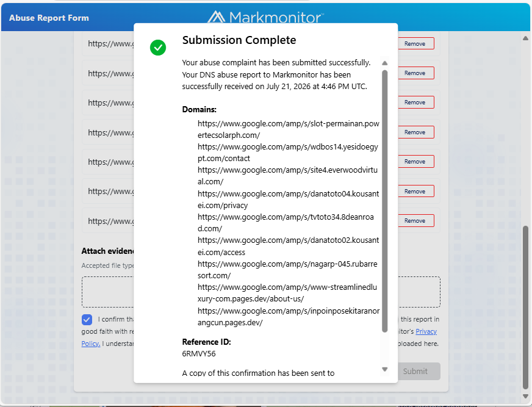The width and height of the screenshot is (532, 407).
Task: Click the Domains: label
Action: point(199,109)
